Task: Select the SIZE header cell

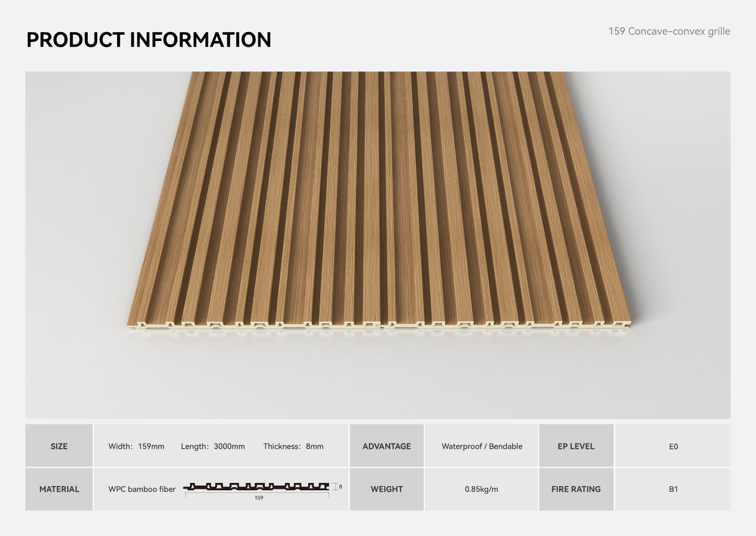Action: (x=59, y=446)
